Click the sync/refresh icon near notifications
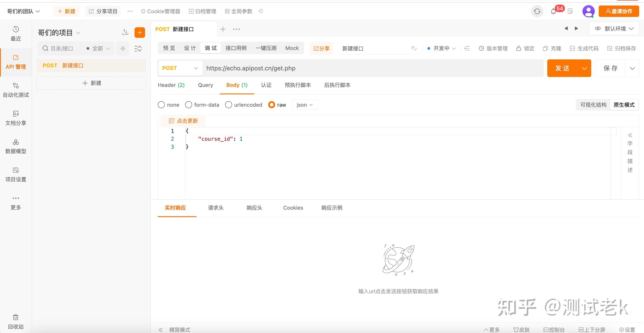The image size is (644, 333). point(537,11)
